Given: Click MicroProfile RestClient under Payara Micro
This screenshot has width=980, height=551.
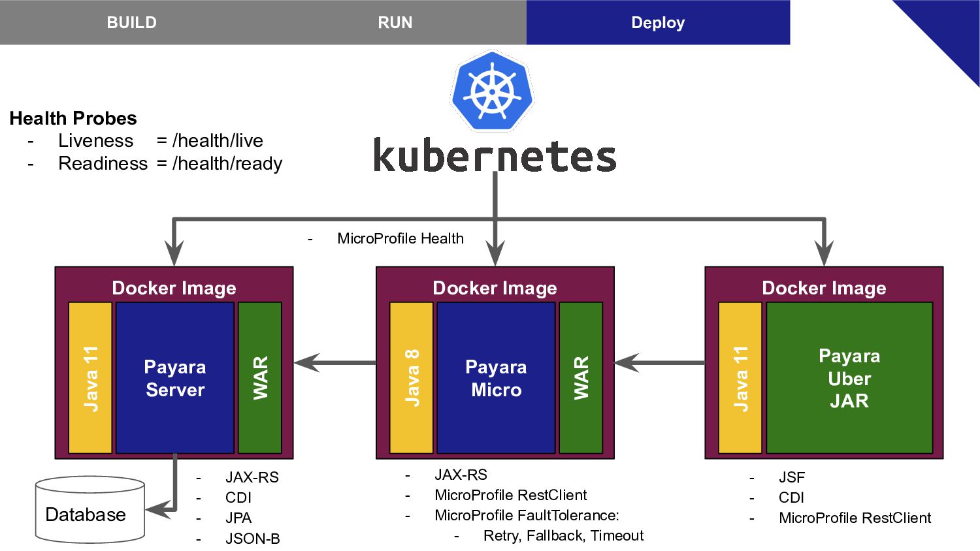Looking at the screenshot, I should [511, 495].
